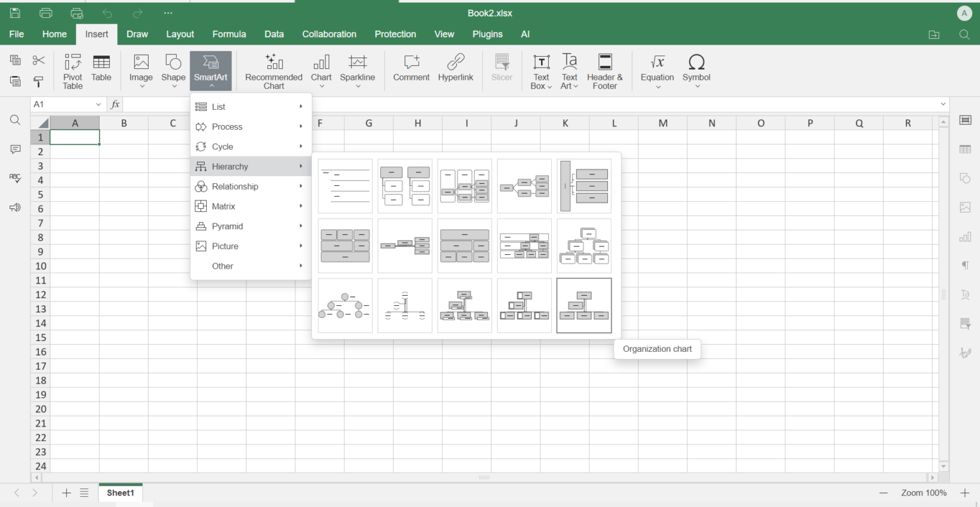Run spell checking from the left sidebar
This screenshot has width=980, height=507.
pos(15,178)
